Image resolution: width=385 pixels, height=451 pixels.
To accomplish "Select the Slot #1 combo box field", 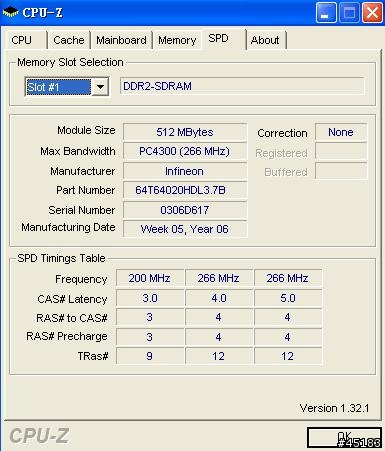I will (x=67, y=87).
